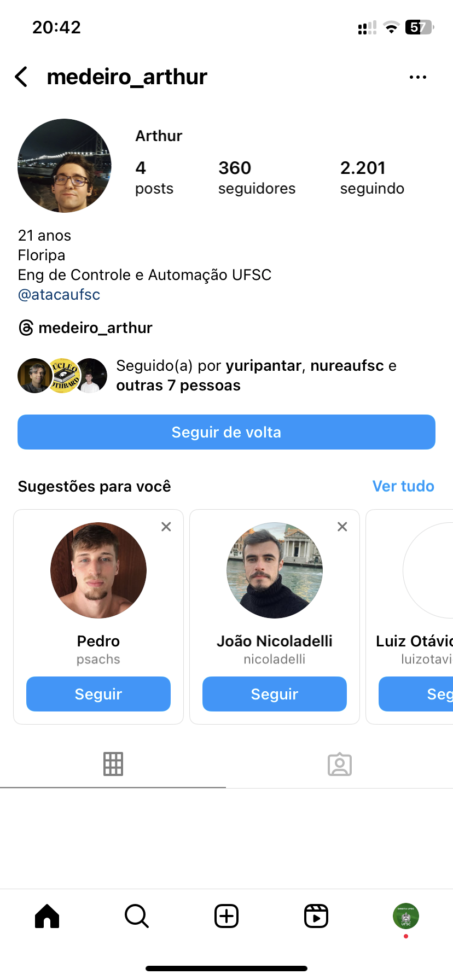Tap the back arrow icon

(x=22, y=77)
